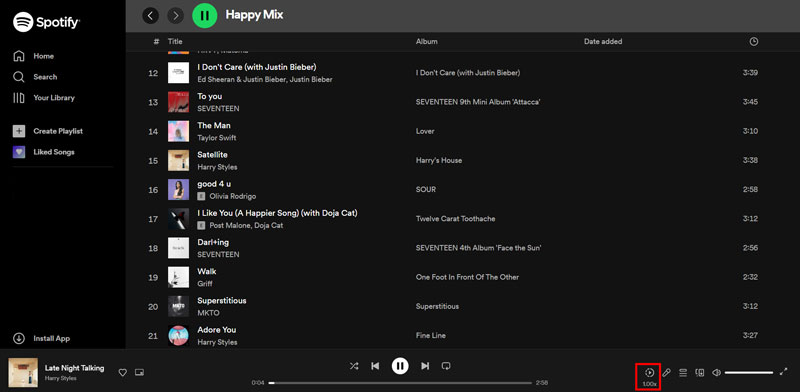The image size is (800, 392).
Task: Open artist Taylor Swift
Action: pyautogui.click(x=217, y=138)
